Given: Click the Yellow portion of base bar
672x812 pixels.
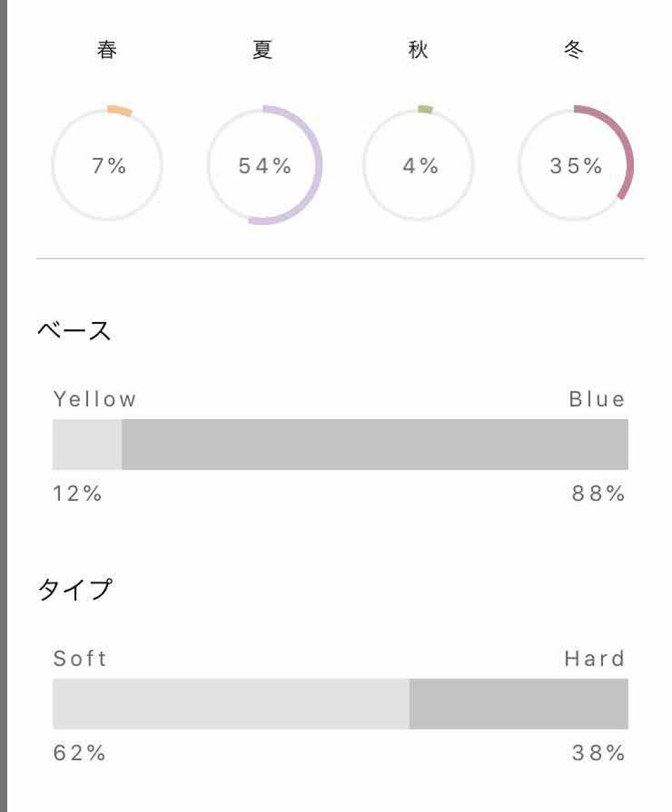Looking at the screenshot, I should (87, 445).
